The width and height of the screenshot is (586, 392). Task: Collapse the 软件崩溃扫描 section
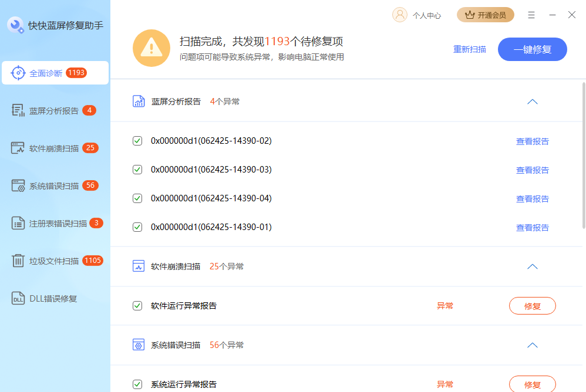click(x=532, y=266)
